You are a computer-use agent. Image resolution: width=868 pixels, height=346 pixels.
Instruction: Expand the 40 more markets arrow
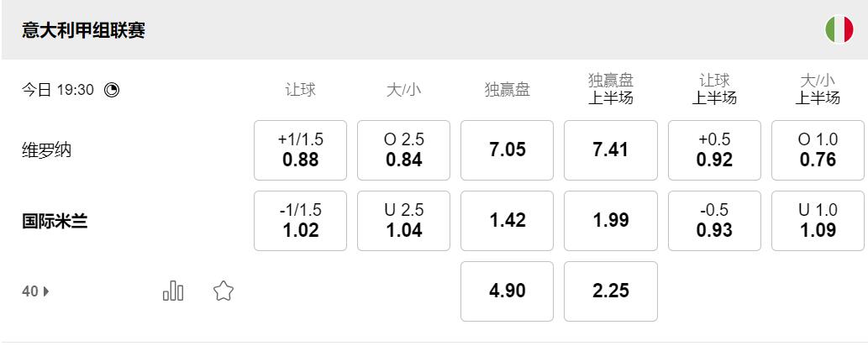click(x=35, y=291)
